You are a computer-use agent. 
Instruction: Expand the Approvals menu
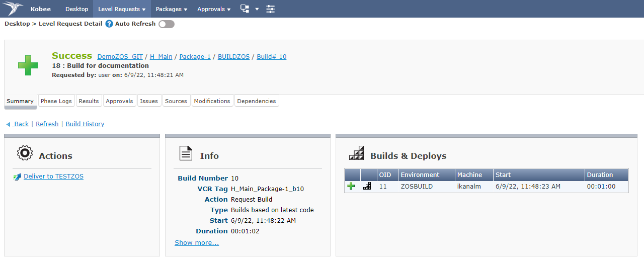point(214,9)
